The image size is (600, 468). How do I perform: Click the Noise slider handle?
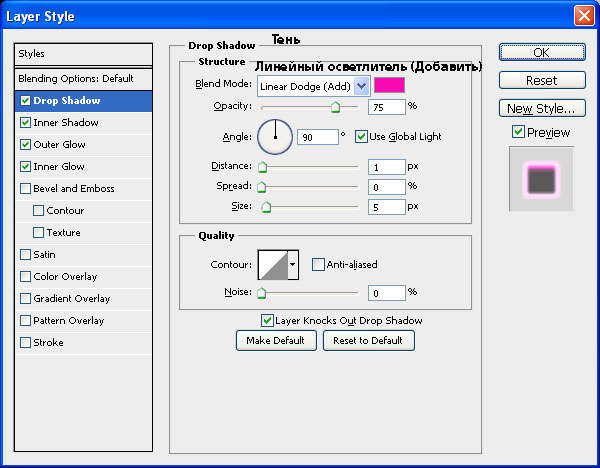tap(262, 293)
